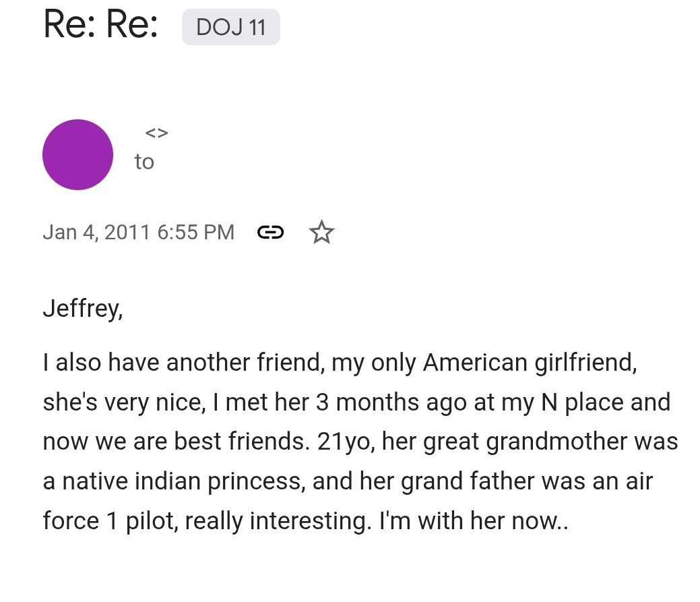Click the text "force 1 pilot"
Image resolution: width=700 pixels, height=602 pixels.
point(108,522)
